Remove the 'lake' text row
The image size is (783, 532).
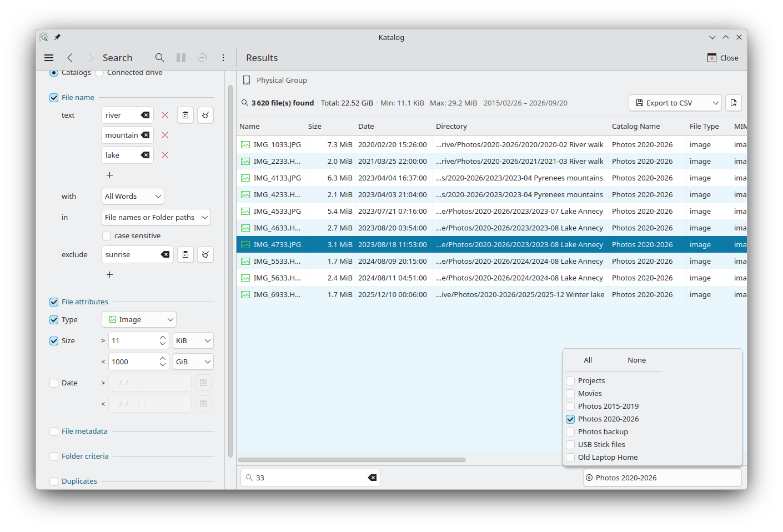click(165, 155)
